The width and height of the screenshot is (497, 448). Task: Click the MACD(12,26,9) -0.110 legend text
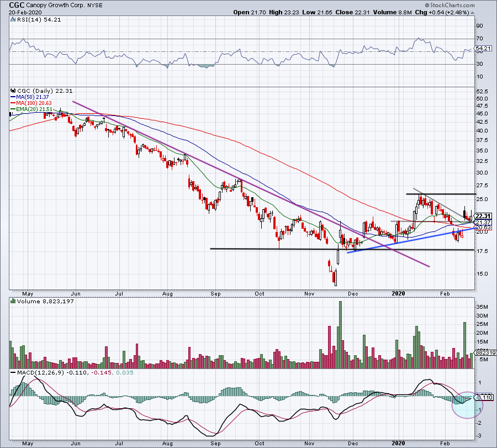pyautogui.click(x=52, y=372)
